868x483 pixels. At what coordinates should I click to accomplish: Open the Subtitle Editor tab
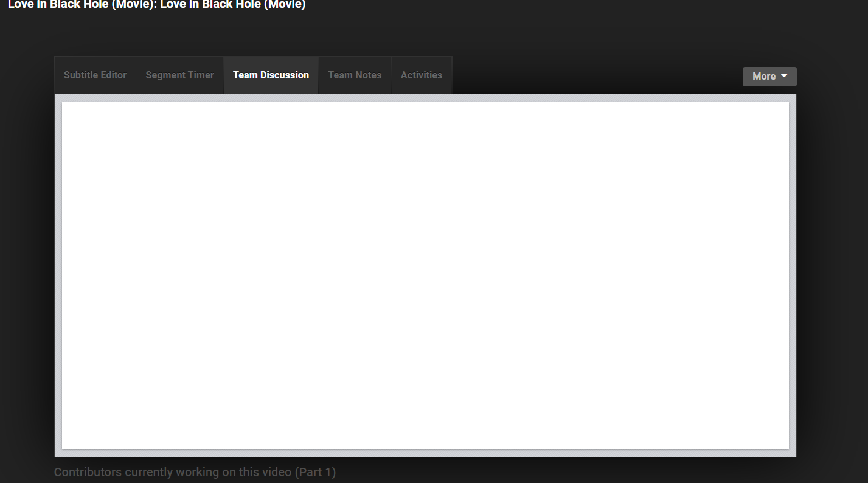pyautogui.click(x=95, y=75)
